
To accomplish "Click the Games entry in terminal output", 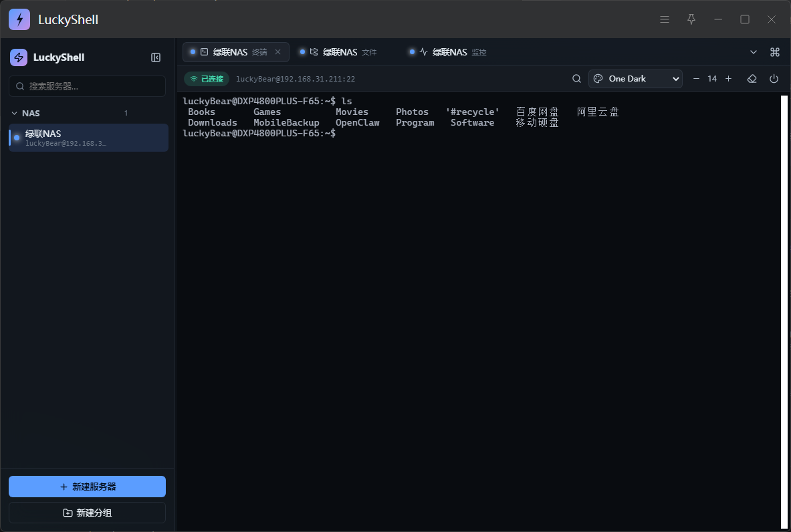I will click(267, 112).
